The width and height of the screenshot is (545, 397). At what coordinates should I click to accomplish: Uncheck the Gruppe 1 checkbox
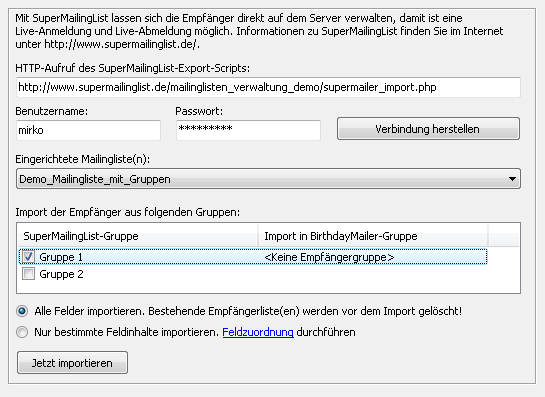point(29,257)
